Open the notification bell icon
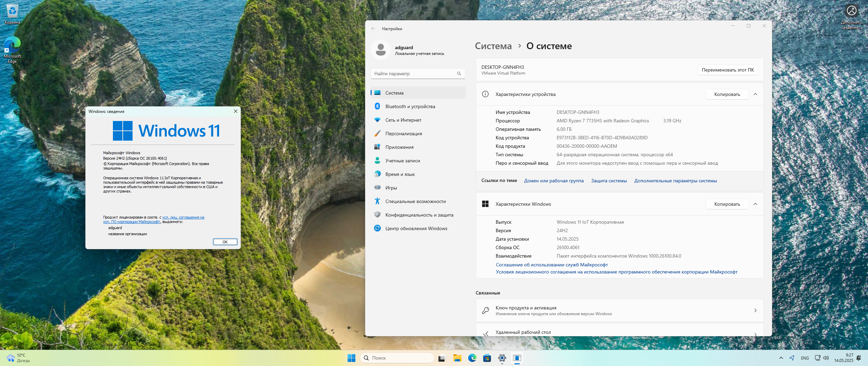Screen dimensions: 868x366 pyautogui.click(x=859, y=358)
